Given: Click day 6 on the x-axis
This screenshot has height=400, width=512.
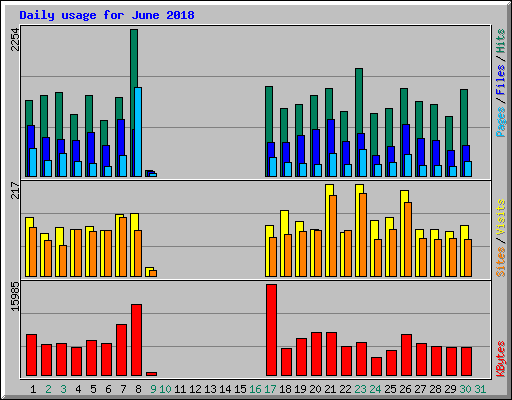Looking at the screenshot, I should [x=108, y=389].
